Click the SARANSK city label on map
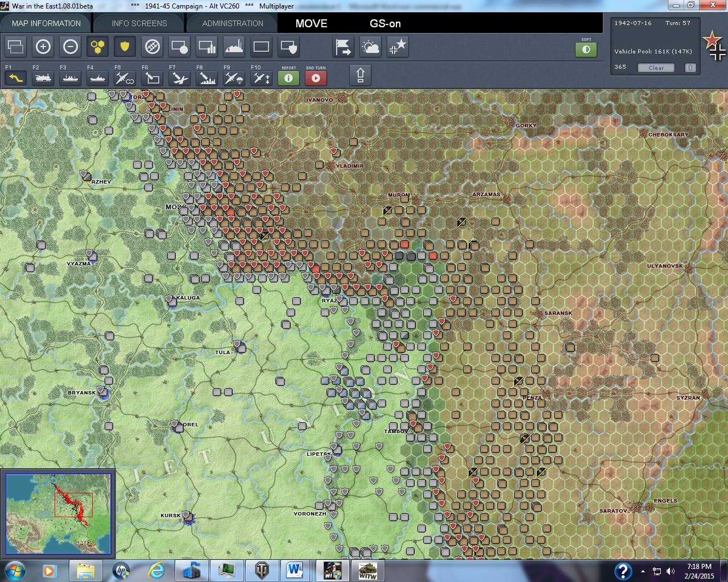Image resolution: width=728 pixels, height=582 pixels. click(559, 313)
